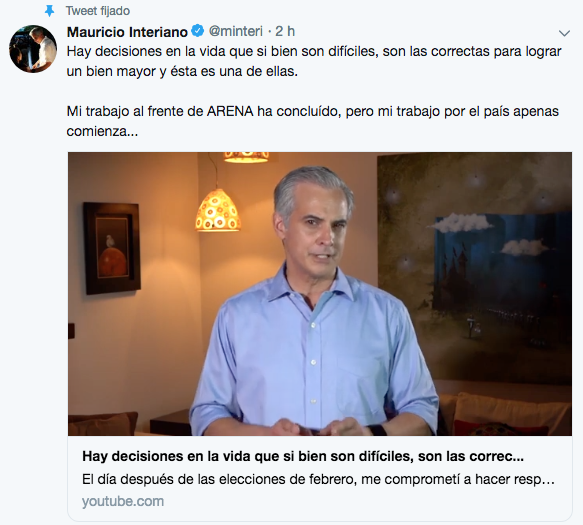Click the blue verified badge checkmark
The height and width of the screenshot is (525, 583).
(x=198, y=31)
